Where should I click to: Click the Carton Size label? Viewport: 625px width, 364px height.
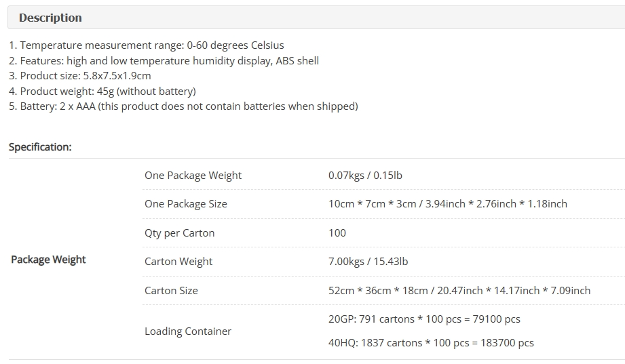tap(171, 291)
